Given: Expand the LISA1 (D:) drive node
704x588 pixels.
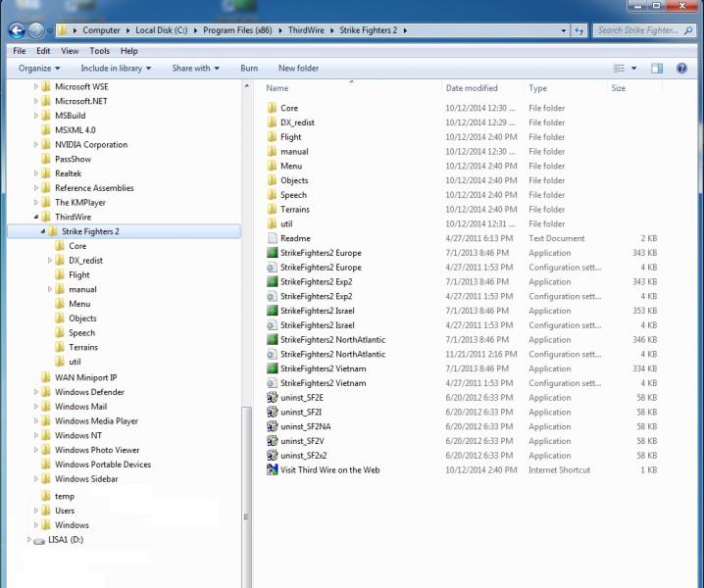Looking at the screenshot, I should [x=29, y=540].
